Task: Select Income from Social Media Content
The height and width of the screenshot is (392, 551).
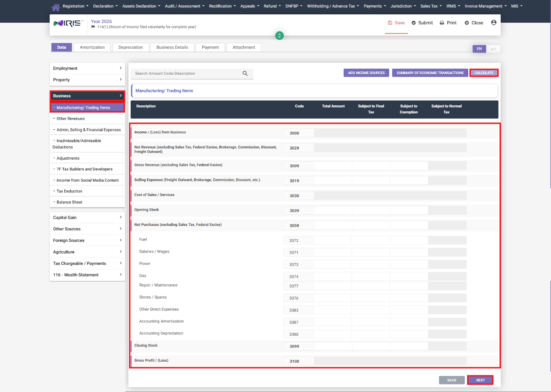Action: click(87, 180)
